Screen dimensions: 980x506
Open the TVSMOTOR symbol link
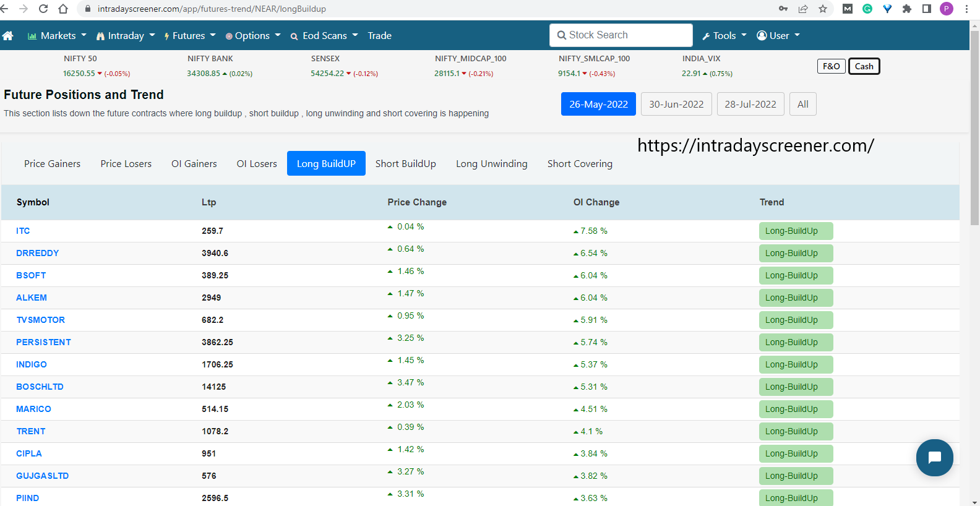coord(41,320)
